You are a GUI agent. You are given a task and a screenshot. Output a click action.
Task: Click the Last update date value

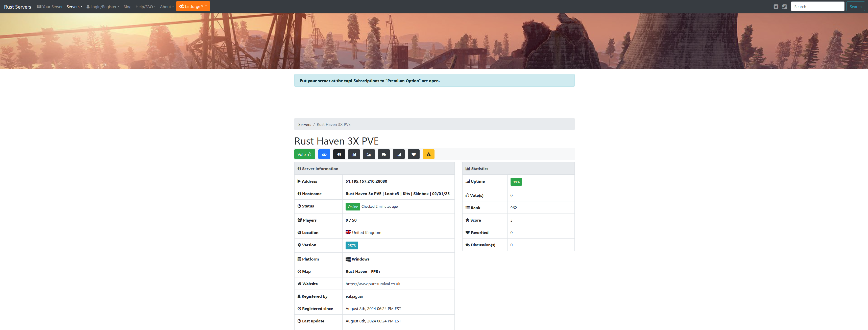(373, 321)
